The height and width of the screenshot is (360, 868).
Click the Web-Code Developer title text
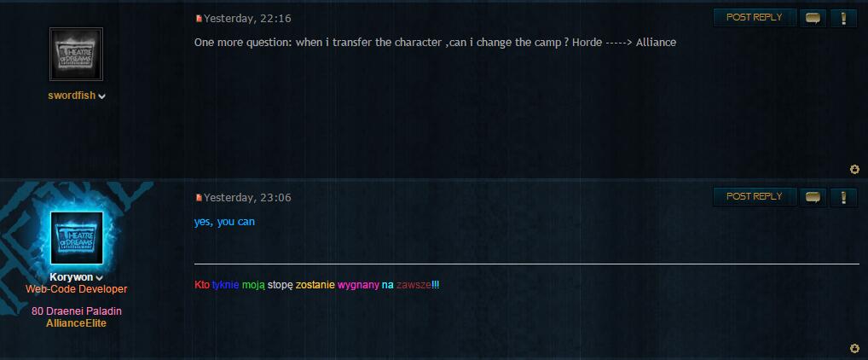coord(77,289)
